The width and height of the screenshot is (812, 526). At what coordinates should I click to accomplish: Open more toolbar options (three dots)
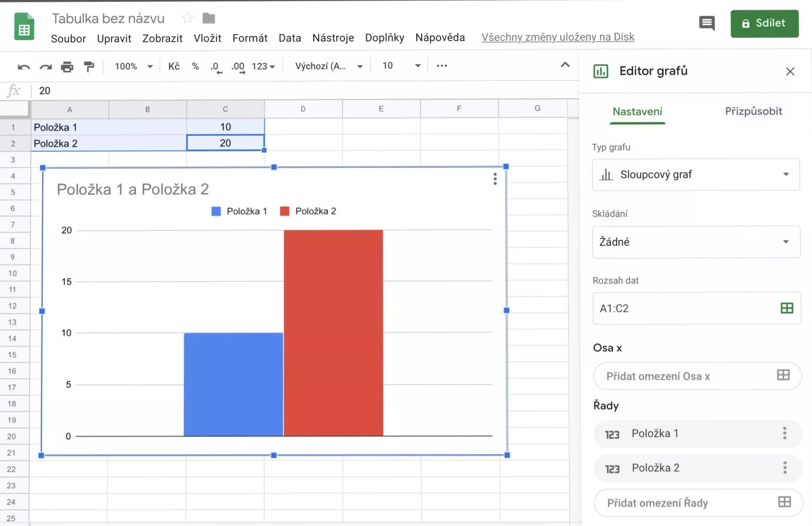pyautogui.click(x=442, y=66)
